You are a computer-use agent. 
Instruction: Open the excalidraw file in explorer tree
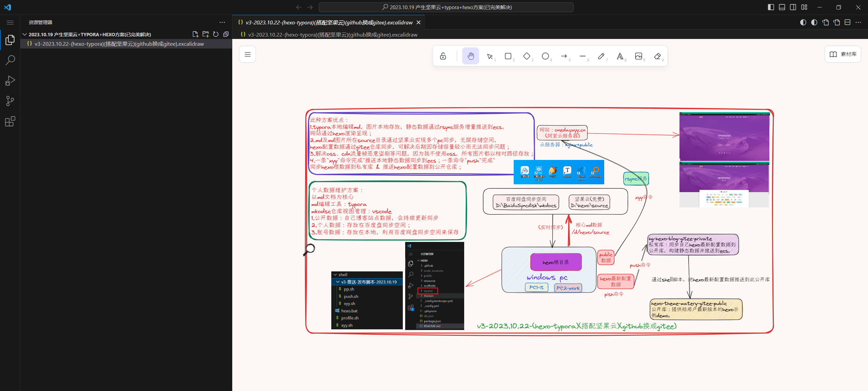click(126, 44)
